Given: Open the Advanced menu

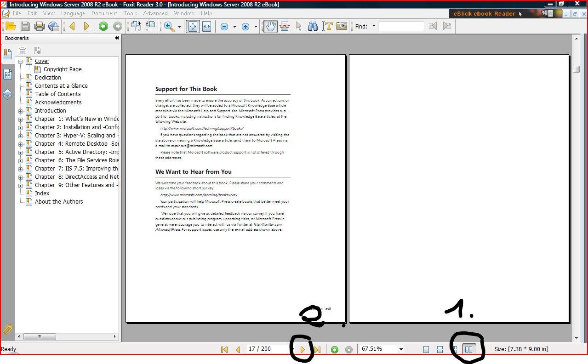Looking at the screenshot, I should 155,13.
